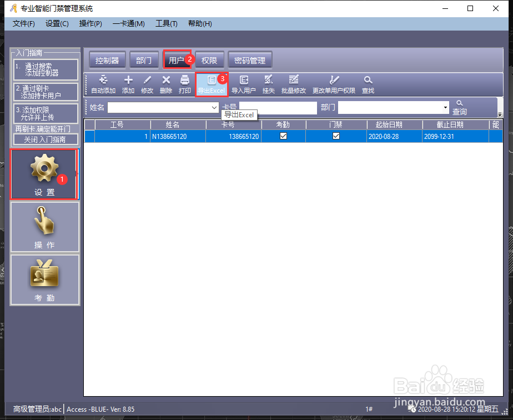Click the 工号 column header
The image size is (513, 420).
tap(122, 125)
